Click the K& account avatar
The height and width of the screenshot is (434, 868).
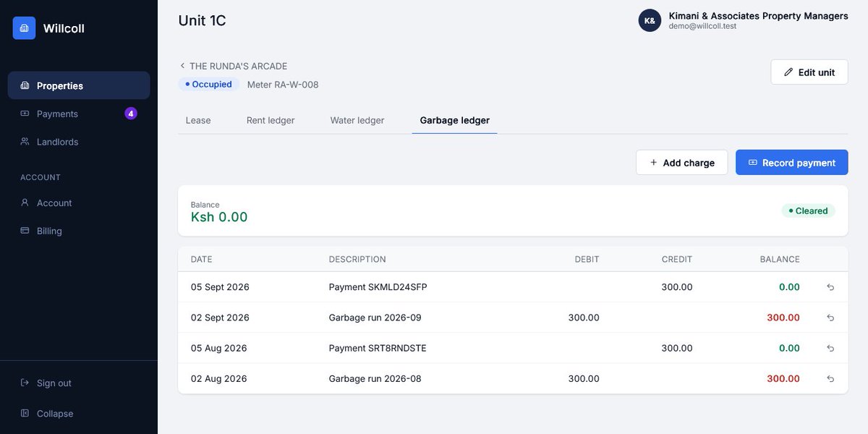pyautogui.click(x=650, y=20)
